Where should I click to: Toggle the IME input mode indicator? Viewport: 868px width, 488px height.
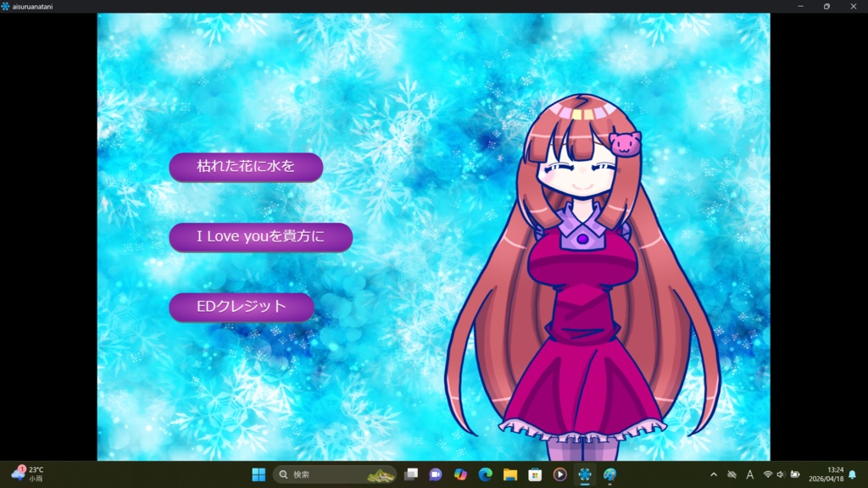[750, 475]
